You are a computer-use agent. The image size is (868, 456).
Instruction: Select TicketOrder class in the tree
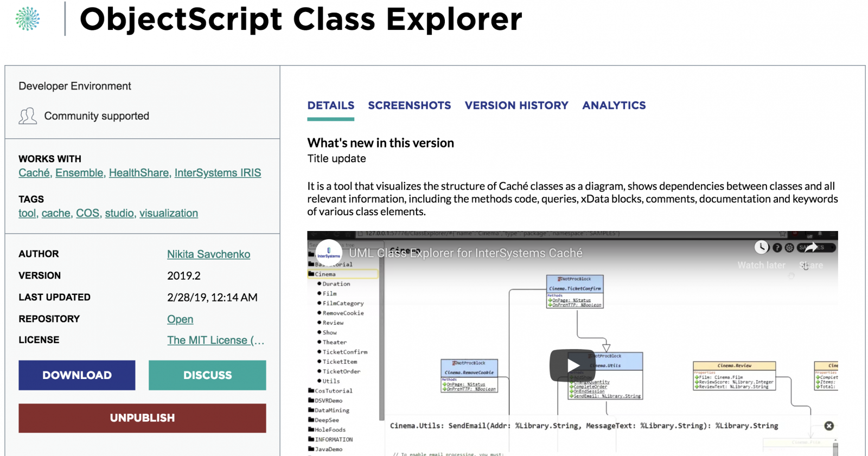pyautogui.click(x=341, y=372)
